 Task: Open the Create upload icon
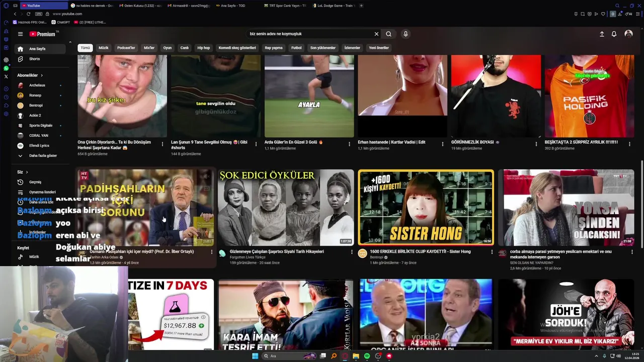[x=602, y=34]
